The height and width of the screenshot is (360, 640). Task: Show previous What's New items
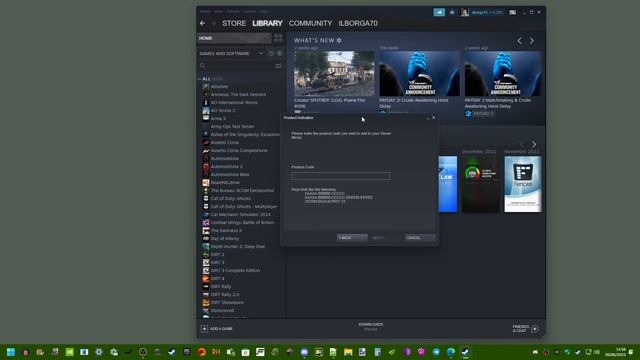click(519, 41)
